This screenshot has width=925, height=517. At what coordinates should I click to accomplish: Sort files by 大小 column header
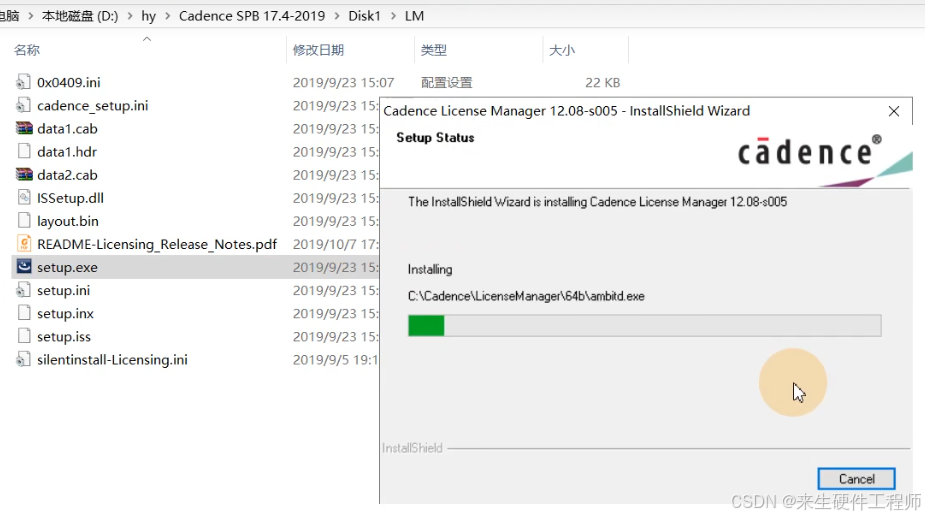click(562, 50)
